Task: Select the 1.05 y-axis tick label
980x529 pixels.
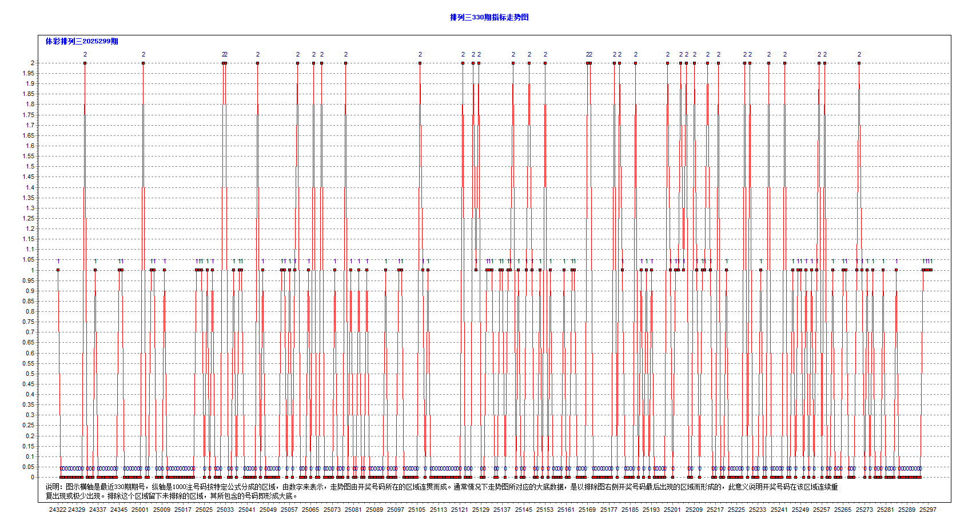Action: pos(28,260)
